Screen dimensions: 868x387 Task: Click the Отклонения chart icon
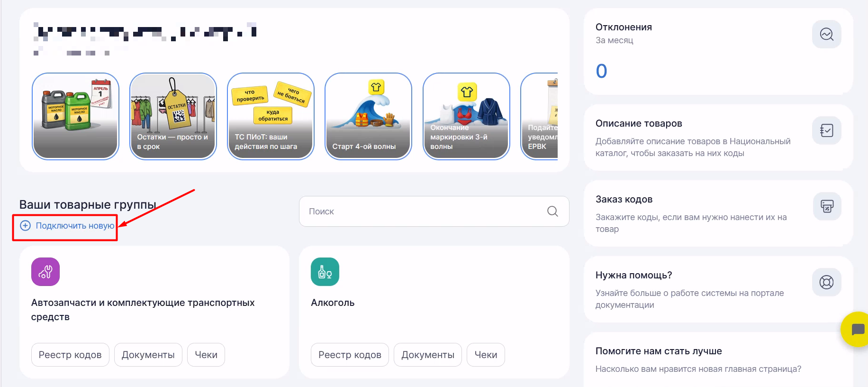(x=826, y=34)
